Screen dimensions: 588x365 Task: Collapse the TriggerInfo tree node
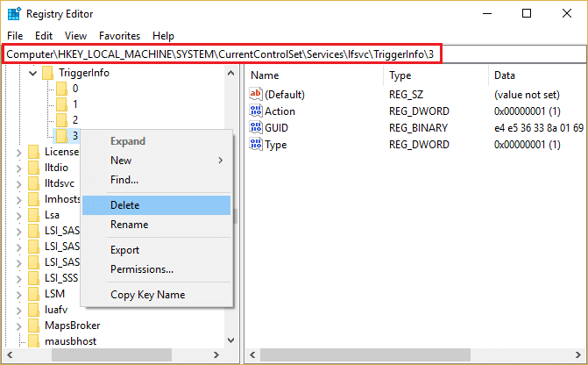[x=34, y=73]
